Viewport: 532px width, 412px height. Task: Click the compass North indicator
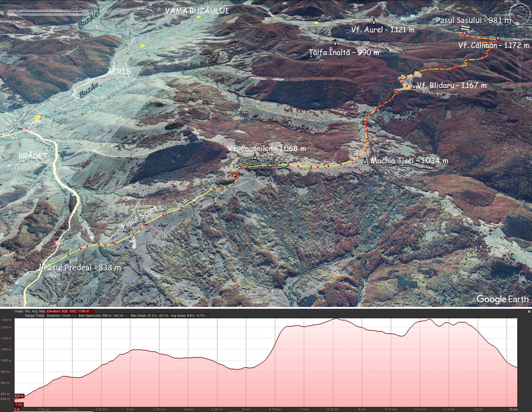tap(517, 24)
